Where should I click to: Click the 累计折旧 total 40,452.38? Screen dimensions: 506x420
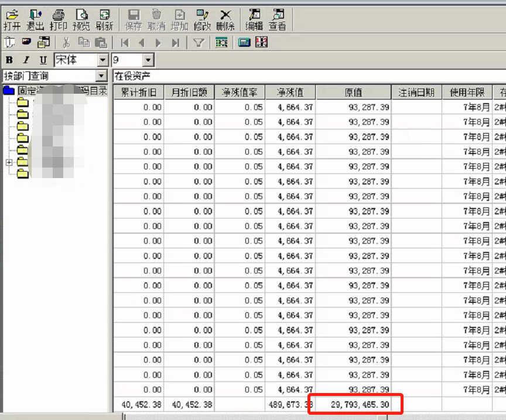point(139,405)
